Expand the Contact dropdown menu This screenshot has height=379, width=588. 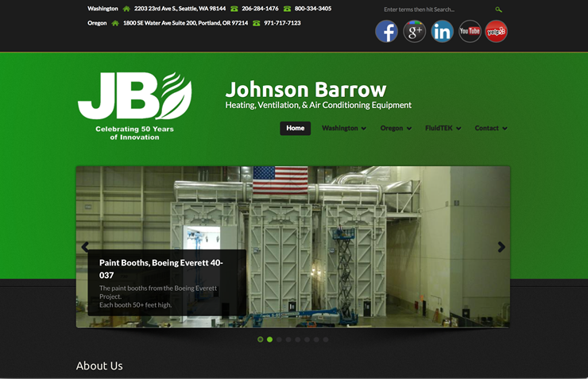coord(491,128)
